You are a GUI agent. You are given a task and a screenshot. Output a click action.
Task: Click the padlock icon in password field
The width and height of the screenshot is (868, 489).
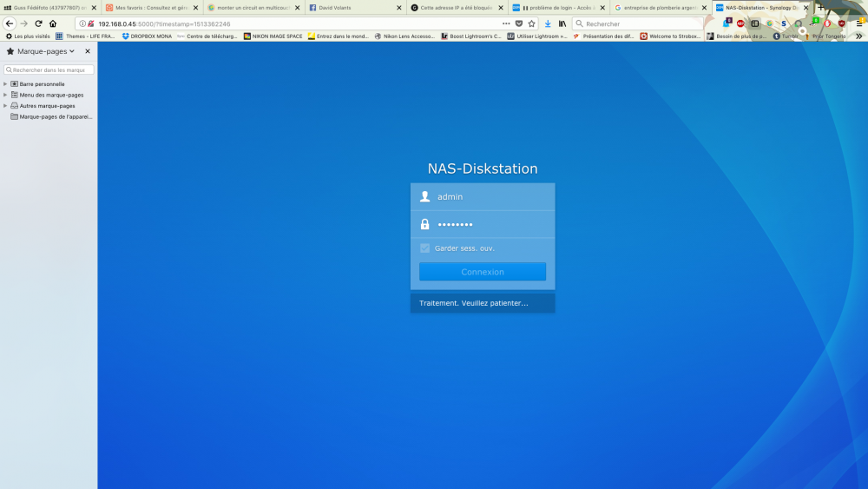point(424,224)
